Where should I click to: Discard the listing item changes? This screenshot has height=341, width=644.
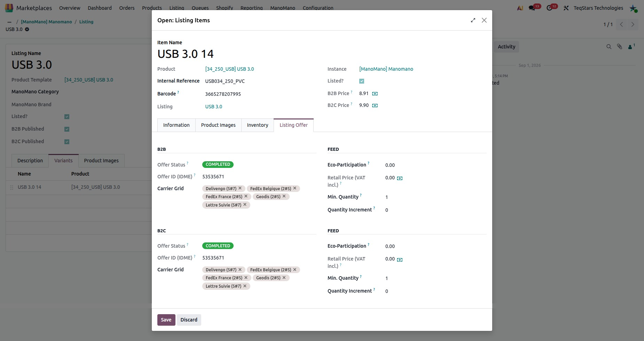pyautogui.click(x=189, y=320)
